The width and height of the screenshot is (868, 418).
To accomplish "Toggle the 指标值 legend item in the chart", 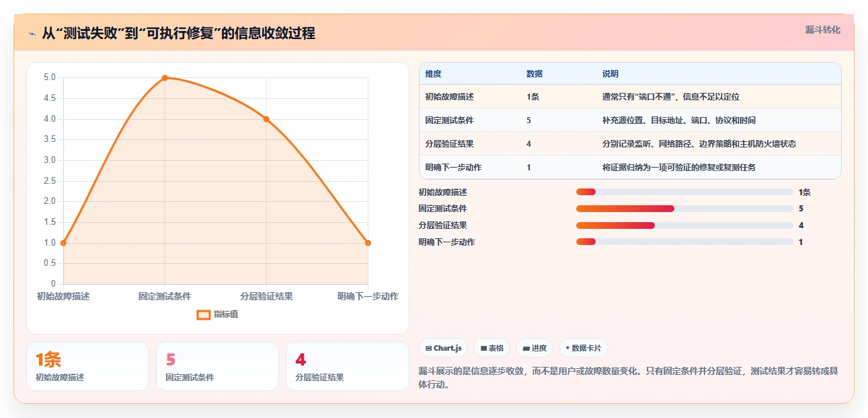I will (x=217, y=314).
